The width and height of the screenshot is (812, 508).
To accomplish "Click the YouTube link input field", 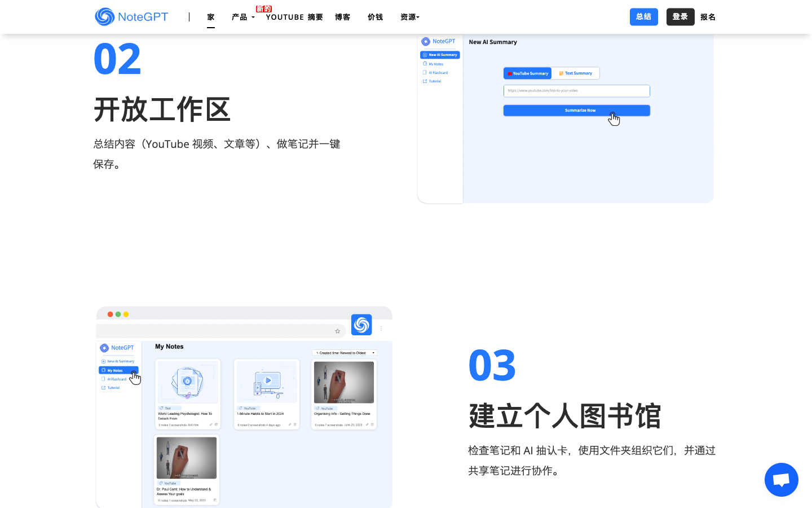I will [x=576, y=91].
